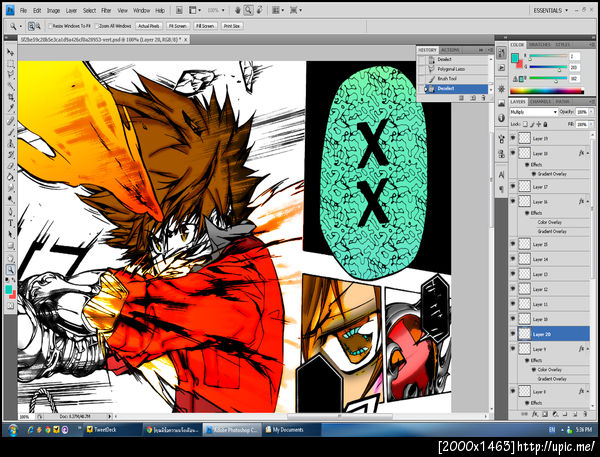The width and height of the screenshot is (600, 457).
Task: Switch to the Swatches tab
Action: tap(540, 45)
